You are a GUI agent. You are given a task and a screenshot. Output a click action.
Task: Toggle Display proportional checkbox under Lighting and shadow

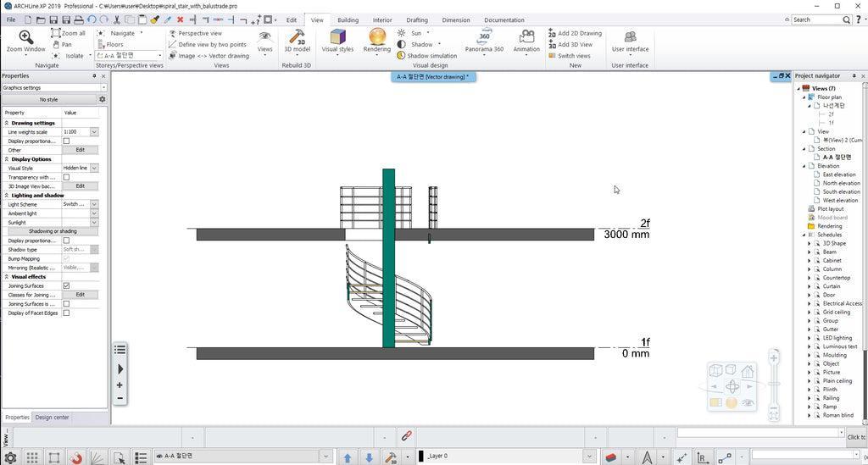point(66,241)
